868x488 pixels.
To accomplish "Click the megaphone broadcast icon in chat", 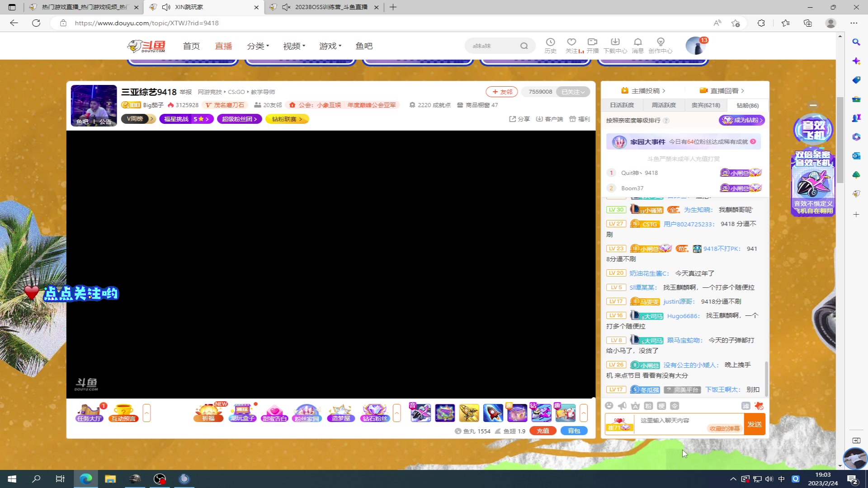I will pos(622,406).
